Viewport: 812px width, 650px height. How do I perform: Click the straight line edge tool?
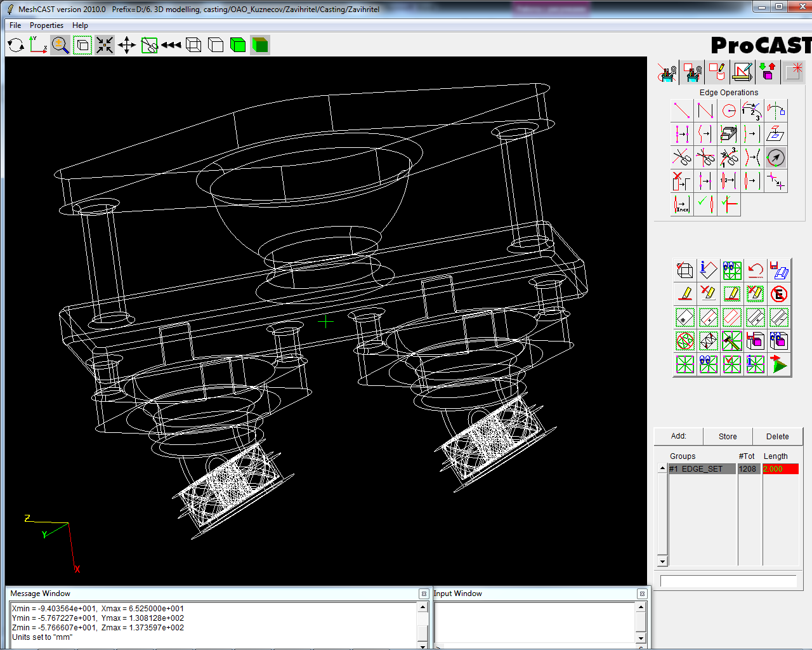[682, 110]
